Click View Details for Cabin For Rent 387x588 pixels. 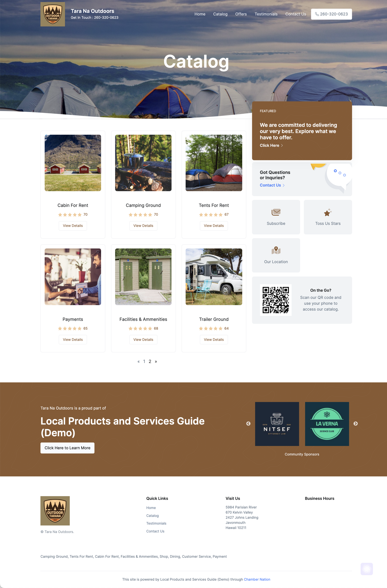pos(73,226)
